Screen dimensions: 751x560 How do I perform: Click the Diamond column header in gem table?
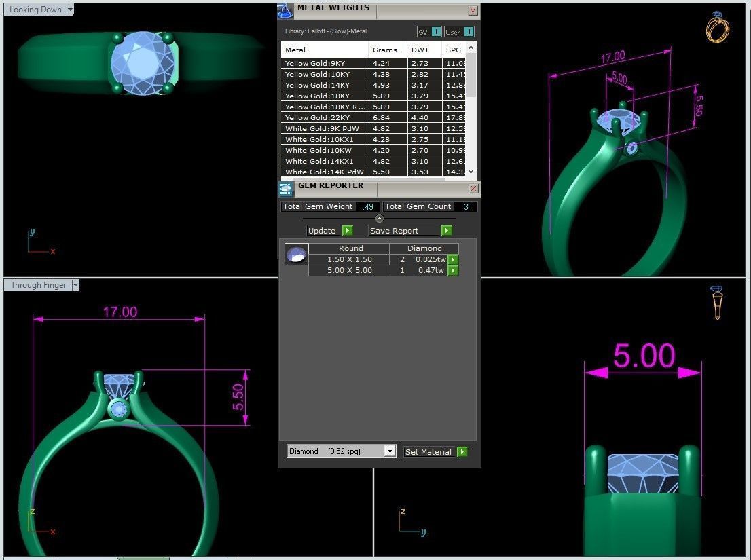[424, 248]
